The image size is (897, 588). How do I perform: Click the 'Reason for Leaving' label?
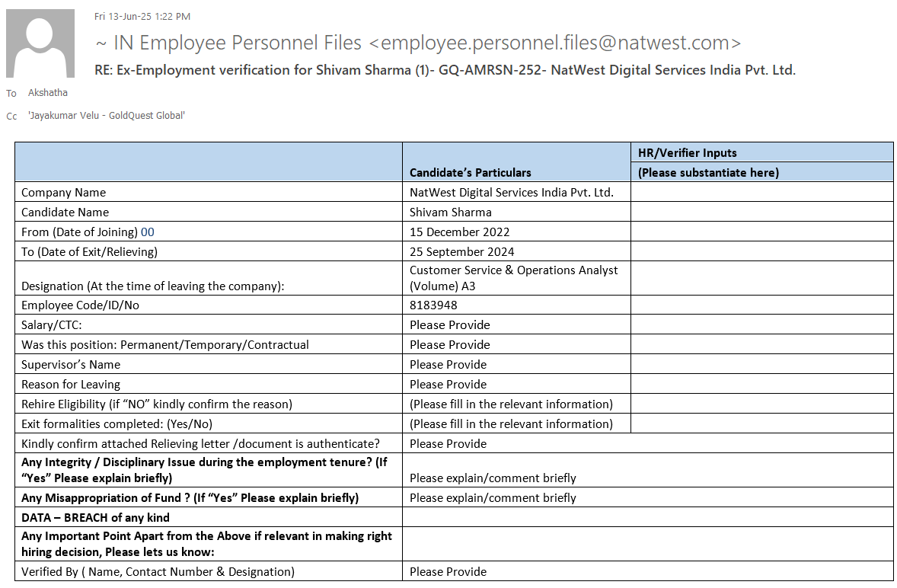click(x=71, y=385)
